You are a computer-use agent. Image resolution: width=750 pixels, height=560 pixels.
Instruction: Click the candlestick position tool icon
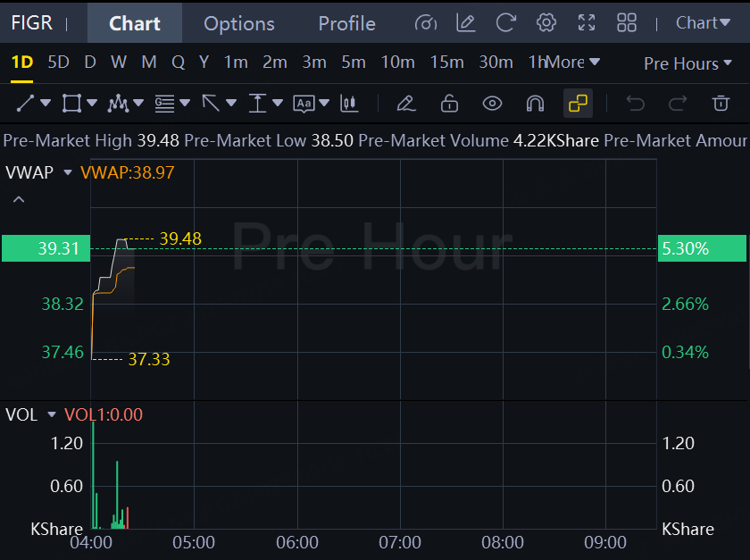[349, 103]
